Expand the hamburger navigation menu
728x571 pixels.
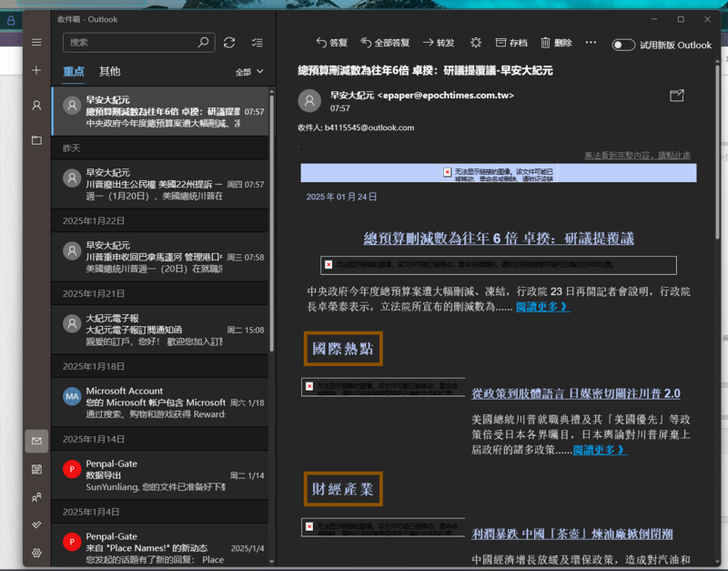click(x=36, y=42)
